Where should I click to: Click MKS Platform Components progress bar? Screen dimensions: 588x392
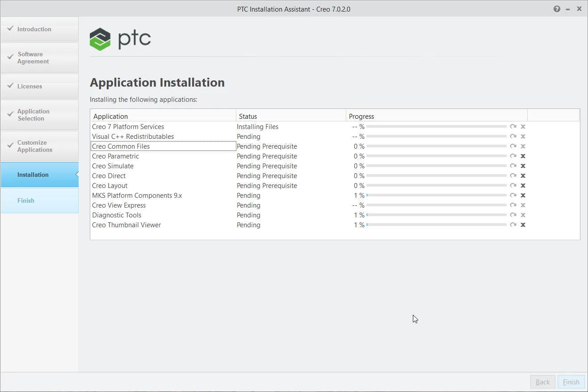click(437, 196)
